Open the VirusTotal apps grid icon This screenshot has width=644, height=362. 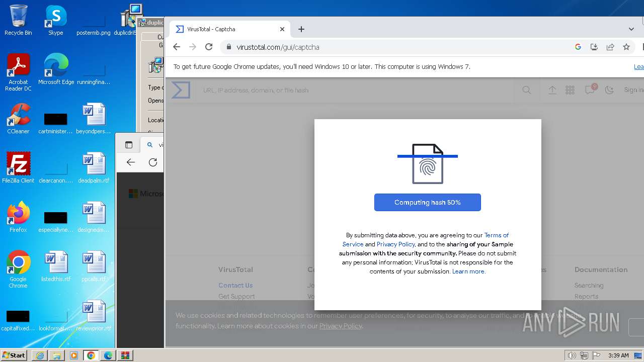(570, 90)
